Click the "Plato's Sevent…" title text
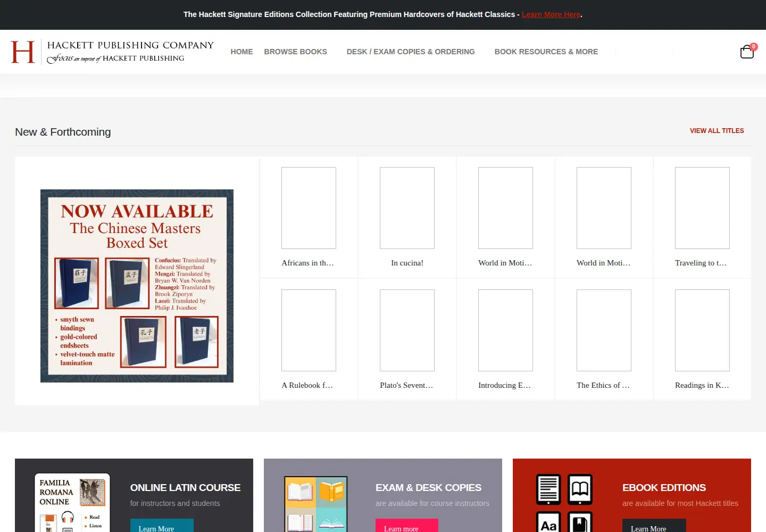This screenshot has height=532, width=766. (406, 385)
